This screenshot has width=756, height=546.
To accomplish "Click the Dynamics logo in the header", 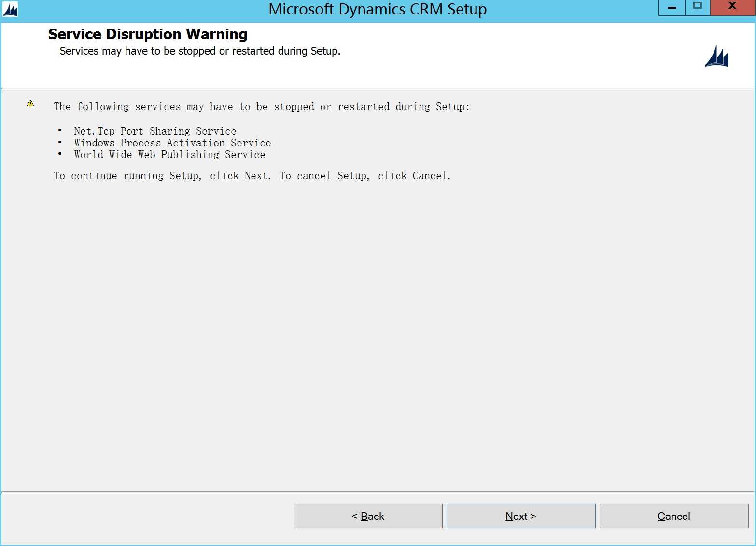I will (x=716, y=56).
